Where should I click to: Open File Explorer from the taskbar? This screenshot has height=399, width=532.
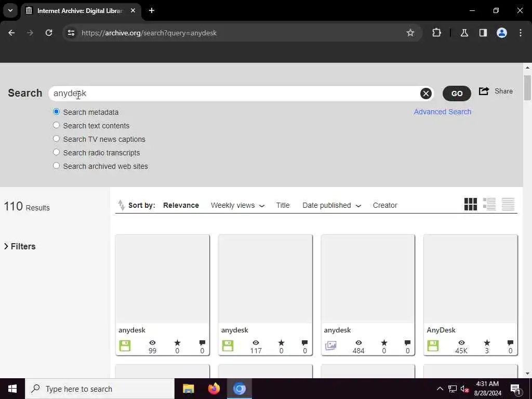coord(188,389)
